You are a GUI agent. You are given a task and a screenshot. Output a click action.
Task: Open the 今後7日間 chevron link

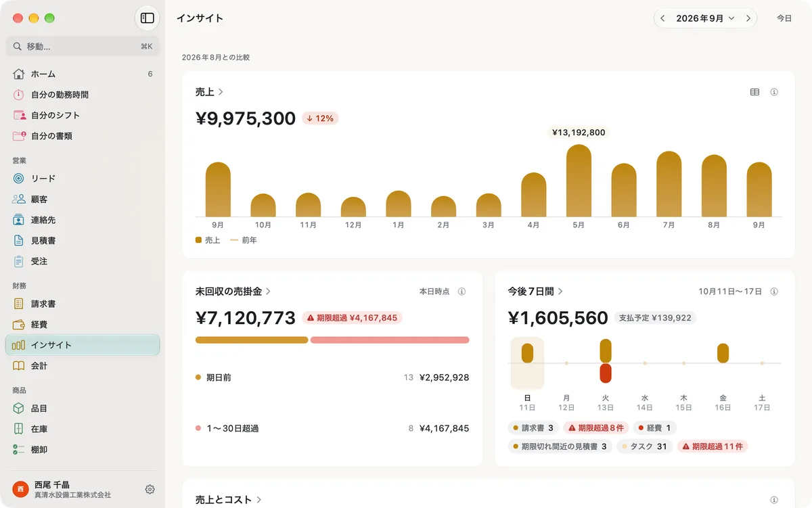coord(536,292)
